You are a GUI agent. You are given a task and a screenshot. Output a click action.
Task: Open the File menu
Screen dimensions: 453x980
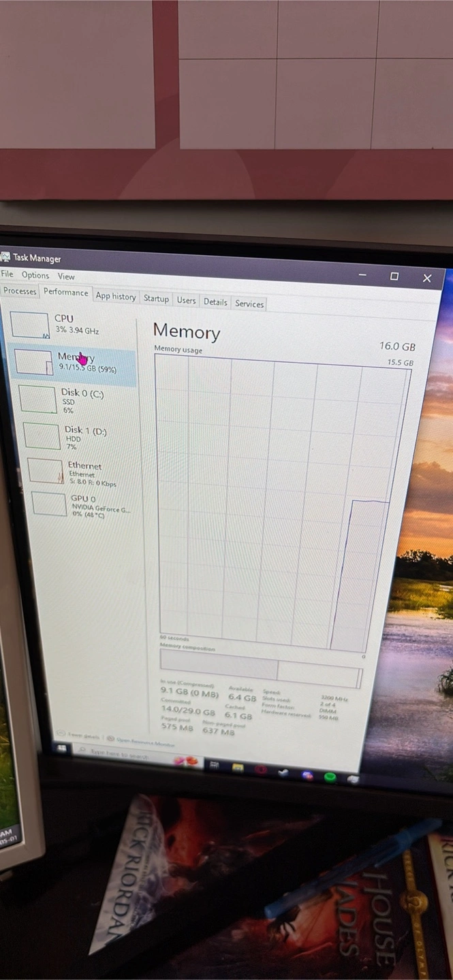click(x=7, y=274)
